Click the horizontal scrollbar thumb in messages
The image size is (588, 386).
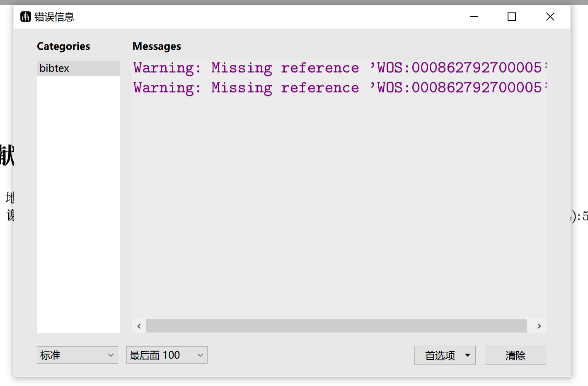pos(336,326)
